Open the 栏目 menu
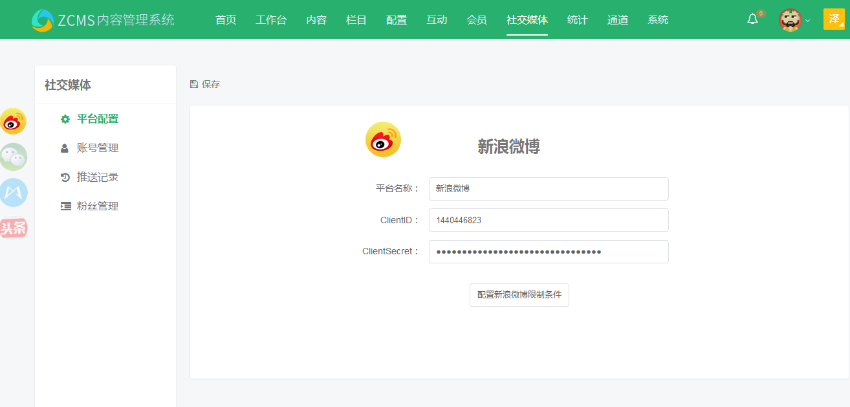Image resolution: width=850 pixels, height=407 pixels. 356,20
